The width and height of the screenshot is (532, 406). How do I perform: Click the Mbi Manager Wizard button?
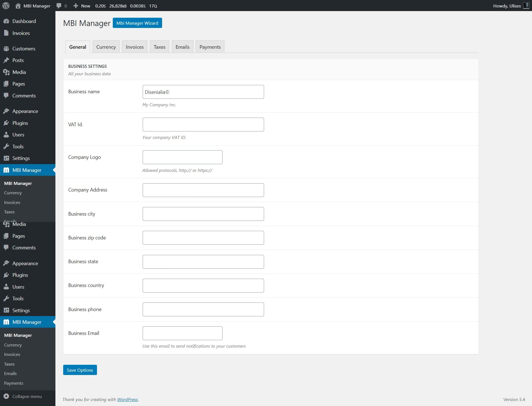(137, 23)
